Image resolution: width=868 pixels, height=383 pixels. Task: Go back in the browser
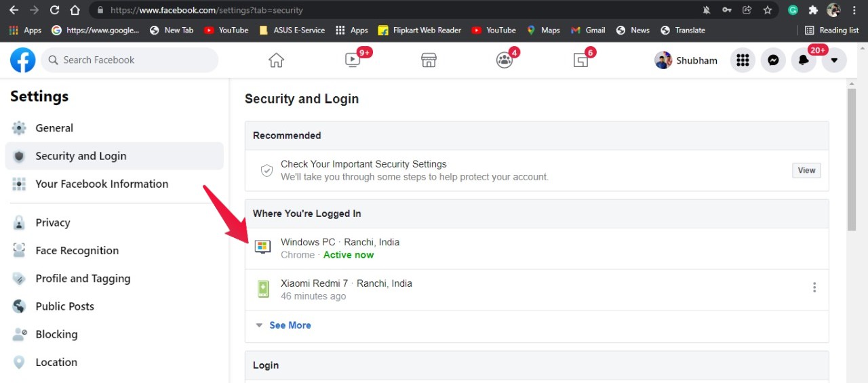tap(14, 10)
